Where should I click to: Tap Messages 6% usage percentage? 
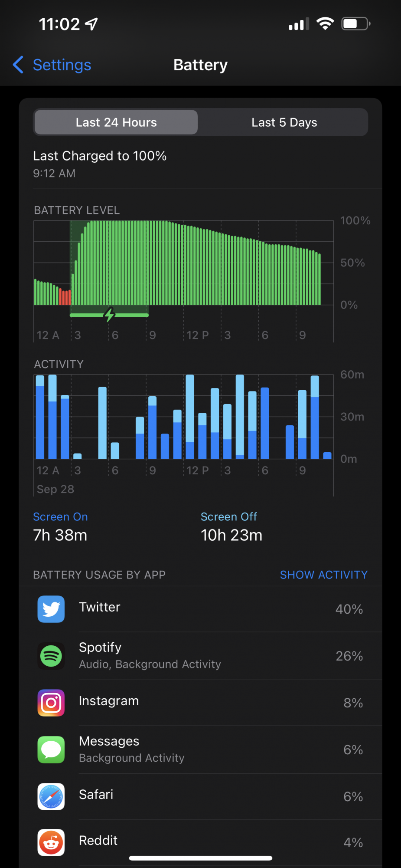353,750
